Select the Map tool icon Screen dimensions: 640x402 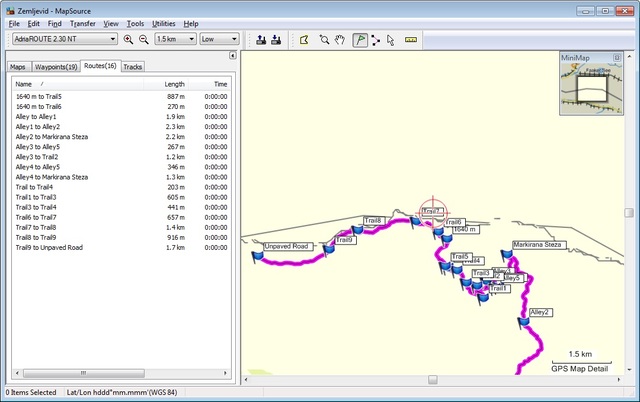[x=304, y=40]
